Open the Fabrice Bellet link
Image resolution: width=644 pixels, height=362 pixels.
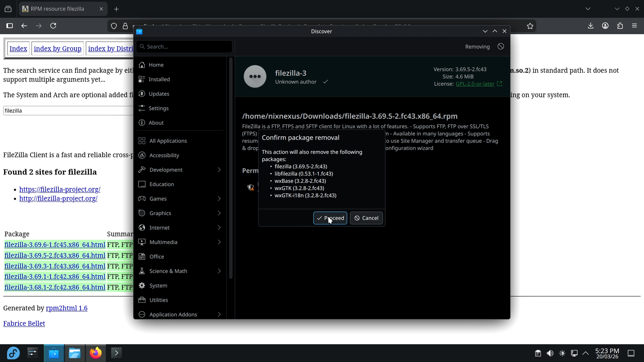24,323
